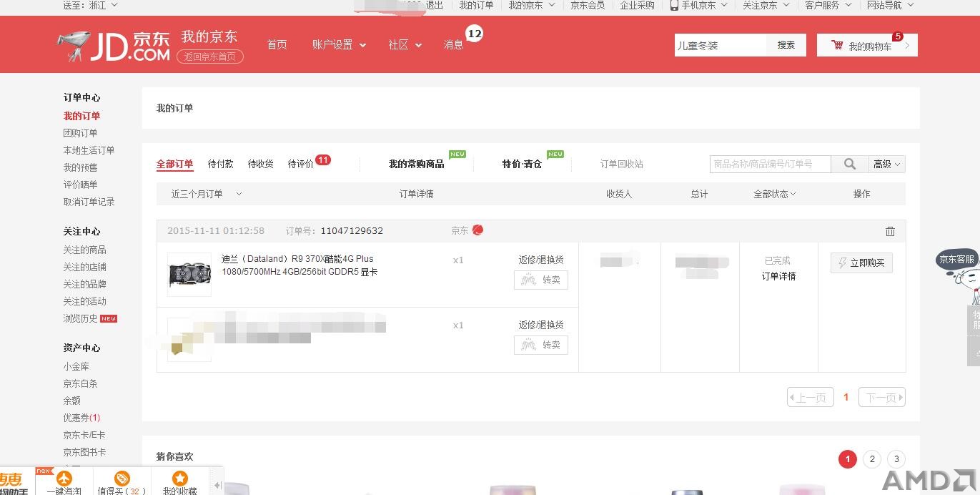Open the second blurred product thumbnail

pos(189,340)
